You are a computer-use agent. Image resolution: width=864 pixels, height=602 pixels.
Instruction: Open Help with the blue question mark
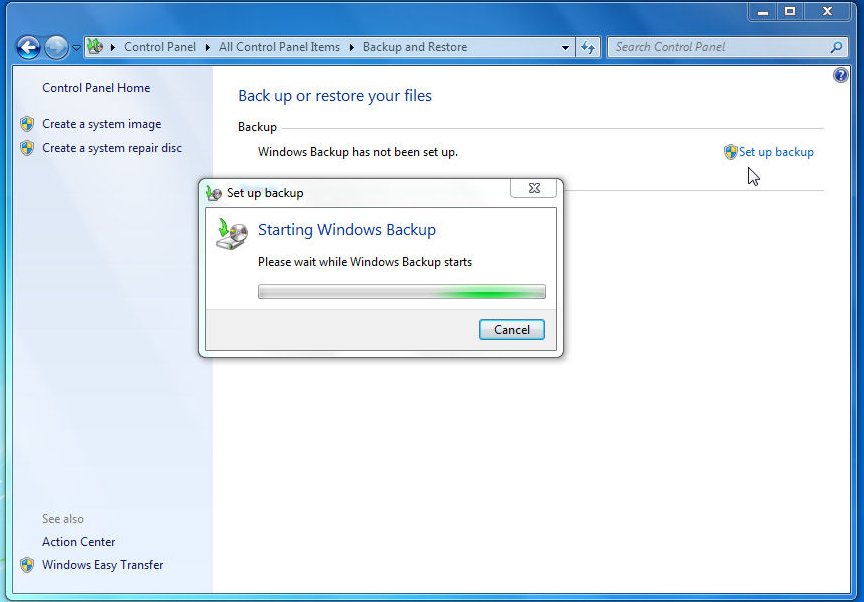(x=840, y=76)
